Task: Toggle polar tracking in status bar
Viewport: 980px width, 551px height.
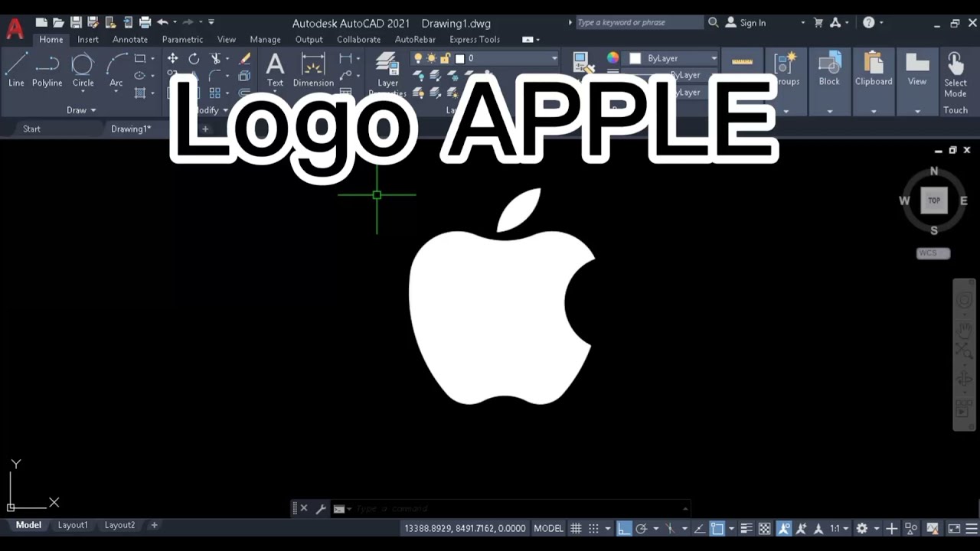Action: pyautogui.click(x=642, y=528)
